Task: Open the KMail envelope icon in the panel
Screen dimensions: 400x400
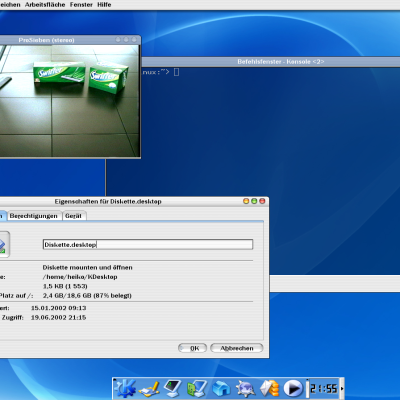Action: tap(269, 389)
